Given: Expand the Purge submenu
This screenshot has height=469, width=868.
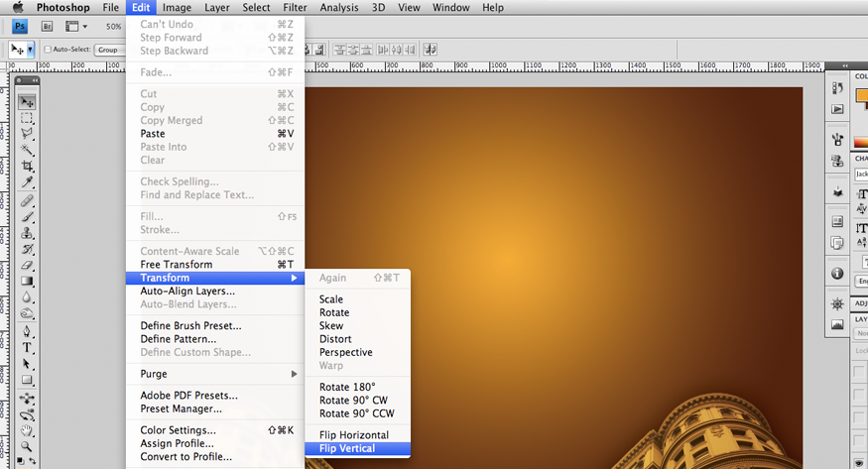Looking at the screenshot, I should (x=215, y=374).
